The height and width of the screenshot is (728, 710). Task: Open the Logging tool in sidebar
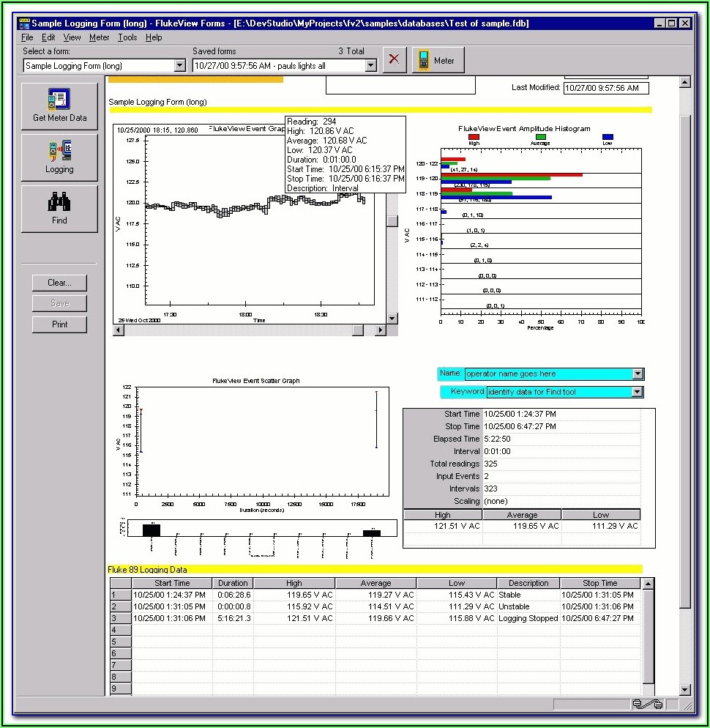[x=59, y=151]
